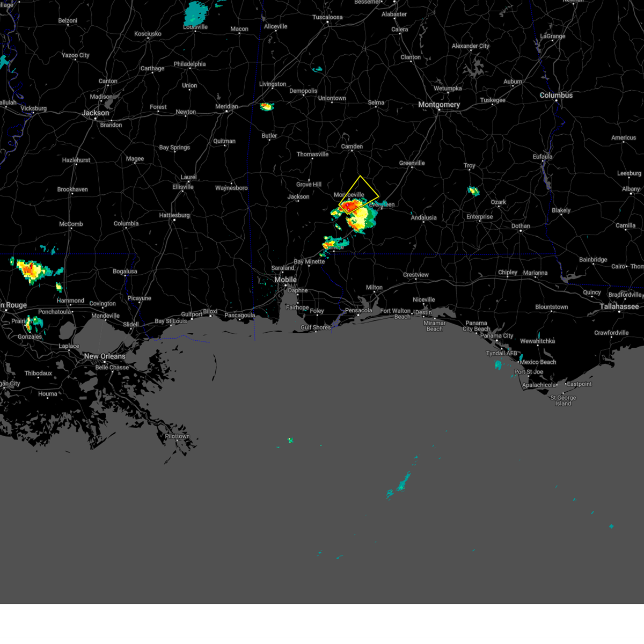The width and height of the screenshot is (644, 644).
Task: Select the Selma city label
Action: pos(376,103)
